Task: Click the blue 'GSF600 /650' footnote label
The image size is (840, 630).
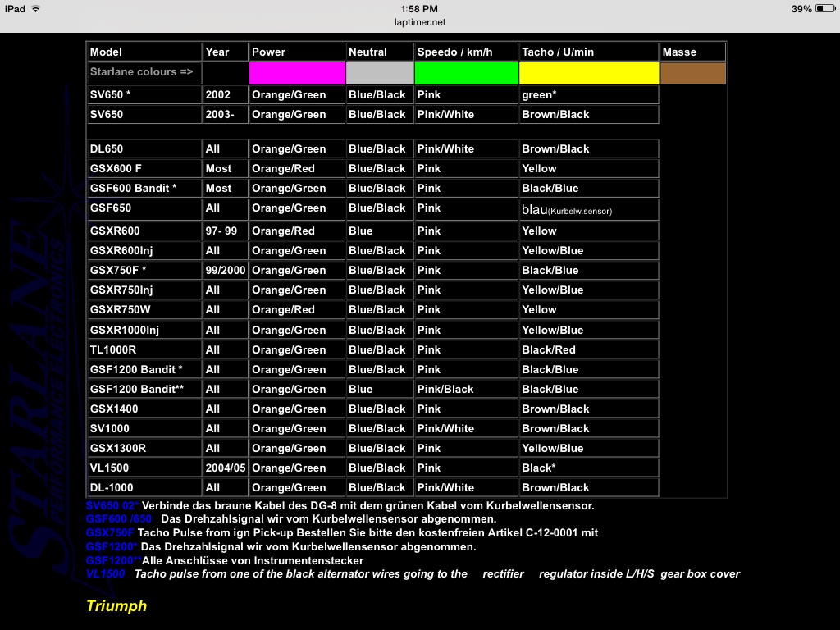Action: coord(119,519)
